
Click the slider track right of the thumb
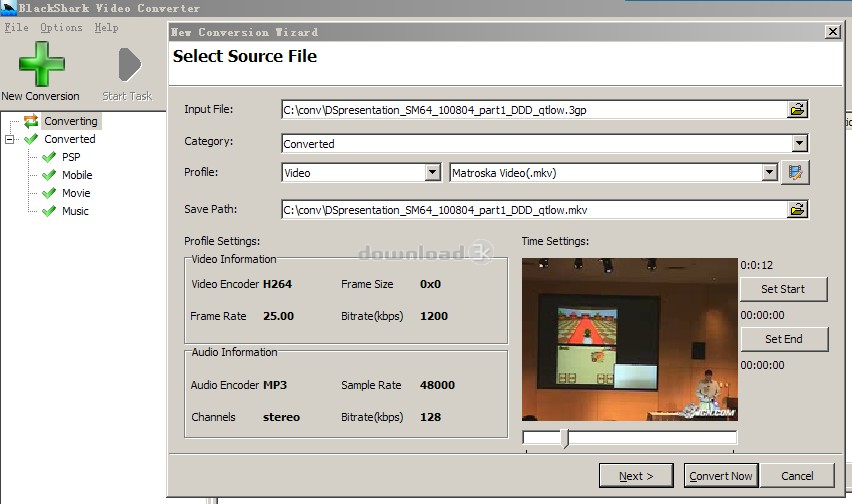point(652,437)
